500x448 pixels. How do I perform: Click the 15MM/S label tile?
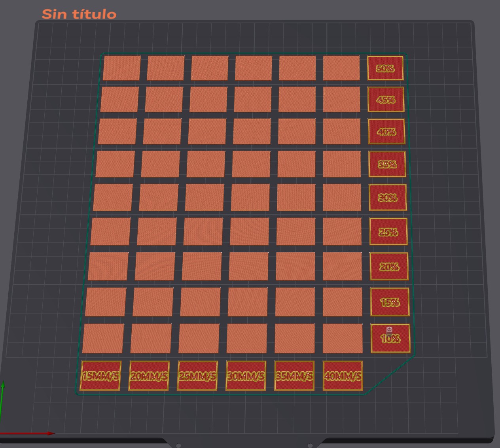(100, 376)
